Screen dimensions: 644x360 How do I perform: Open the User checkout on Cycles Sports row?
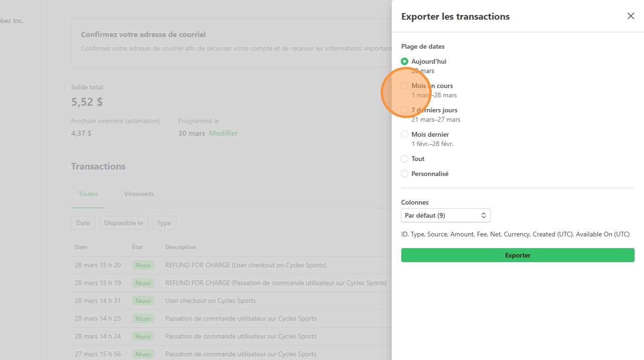(210, 301)
